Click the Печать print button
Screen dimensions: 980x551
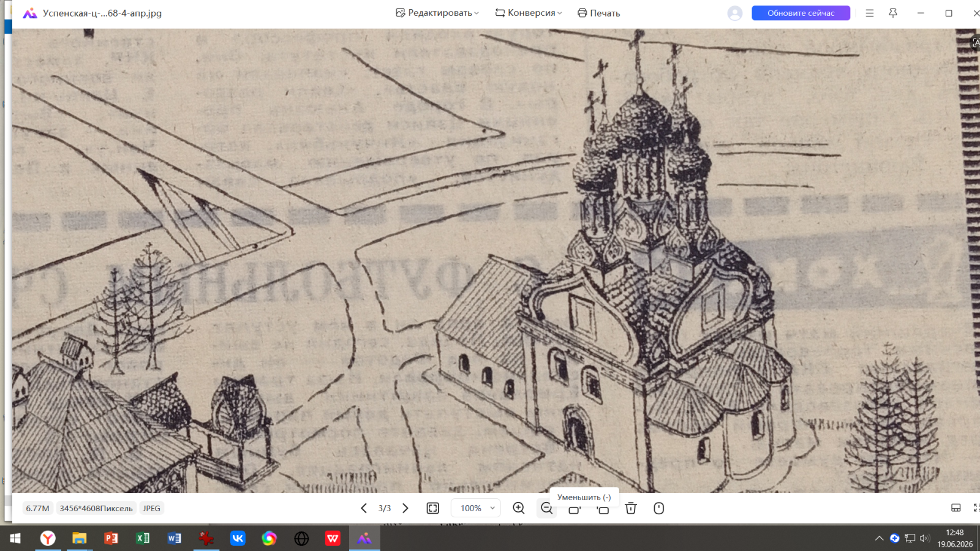point(599,13)
